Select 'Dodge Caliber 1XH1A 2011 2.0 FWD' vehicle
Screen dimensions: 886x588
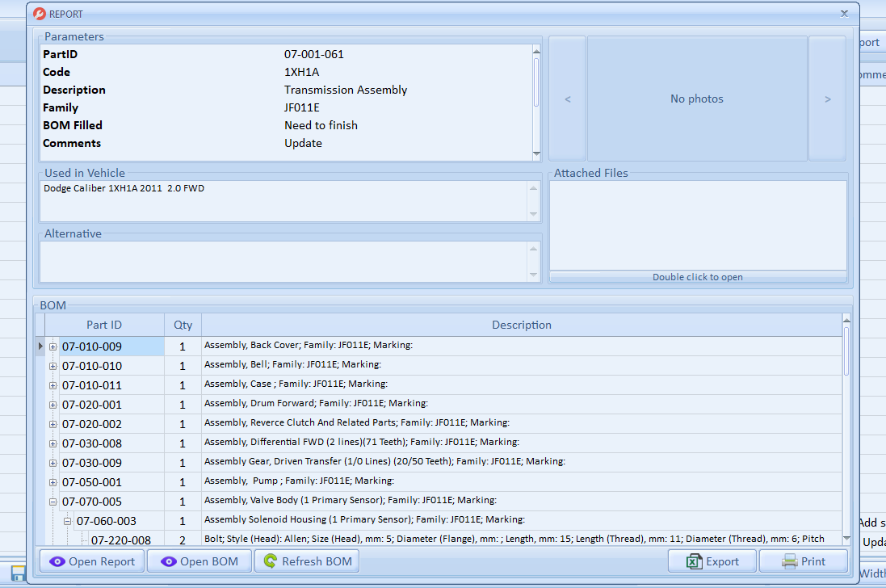coord(124,188)
